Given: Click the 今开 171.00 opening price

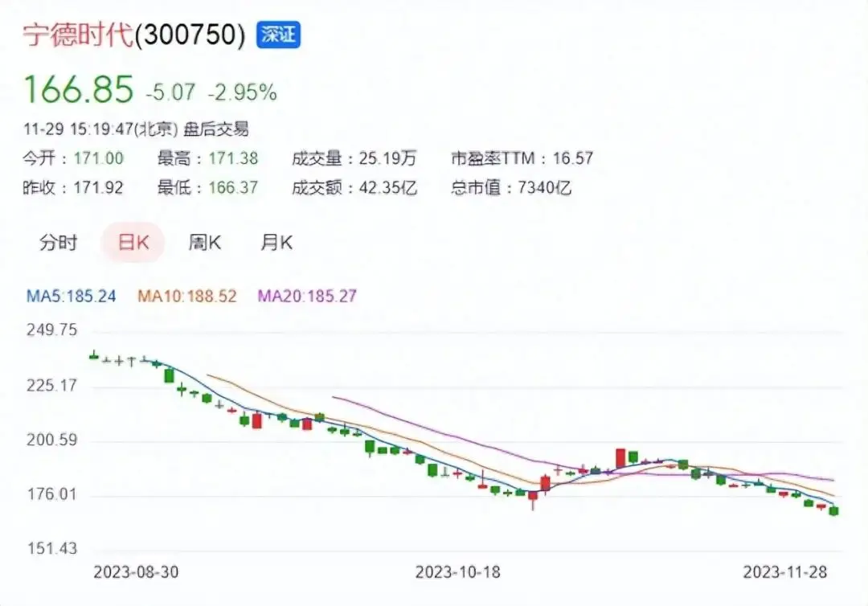Looking at the screenshot, I should (x=72, y=158).
